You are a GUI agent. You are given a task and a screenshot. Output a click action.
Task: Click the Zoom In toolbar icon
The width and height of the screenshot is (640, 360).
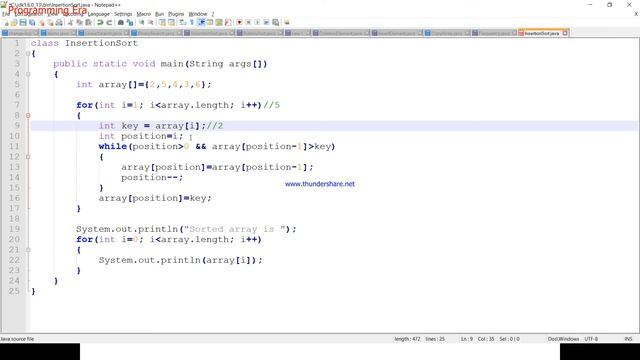click(142, 22)
